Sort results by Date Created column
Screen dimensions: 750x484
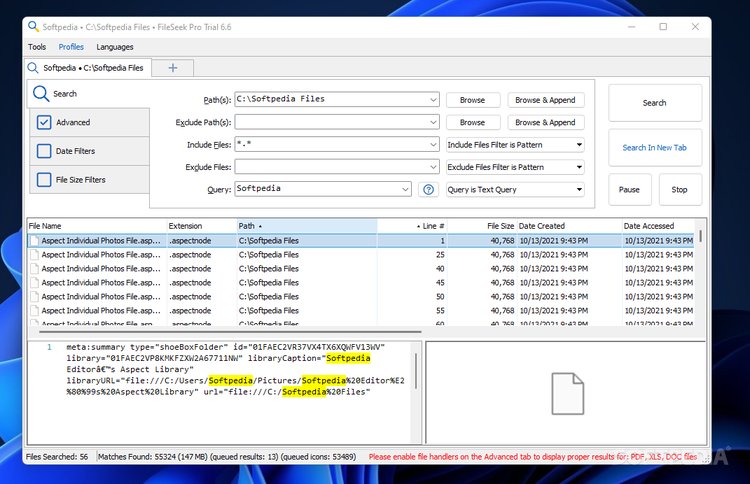tap(569, 226)
